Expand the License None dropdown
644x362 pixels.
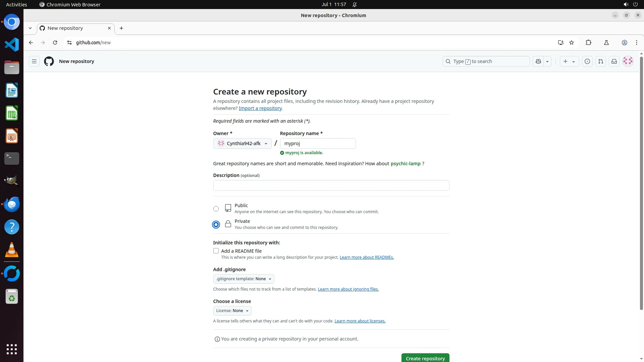coord(232,311)
